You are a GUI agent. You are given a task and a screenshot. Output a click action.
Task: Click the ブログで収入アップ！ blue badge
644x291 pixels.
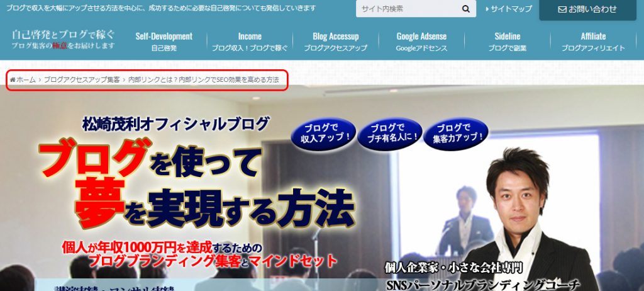pyautogui.click(x=323, y=134)
